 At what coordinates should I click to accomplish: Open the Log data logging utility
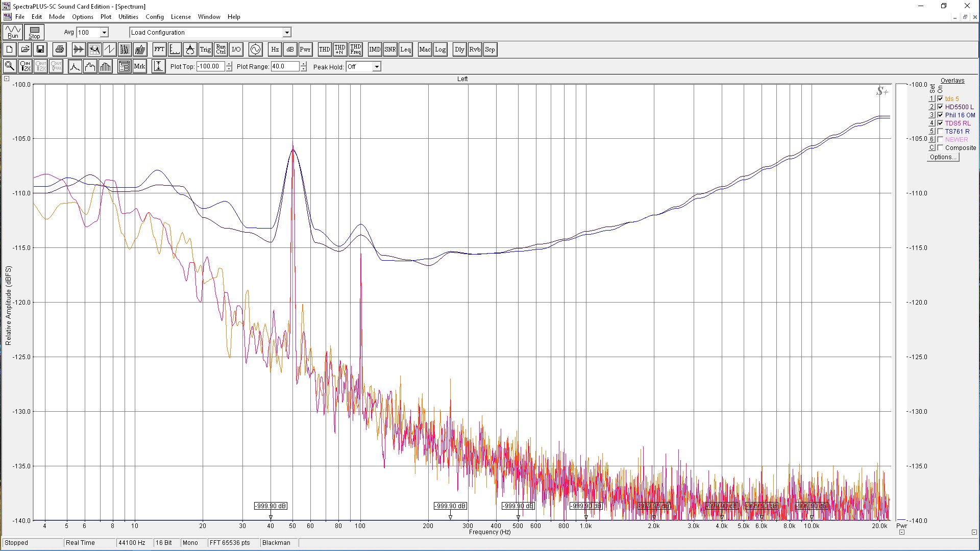pyautogui.click(x=440, y=49)
